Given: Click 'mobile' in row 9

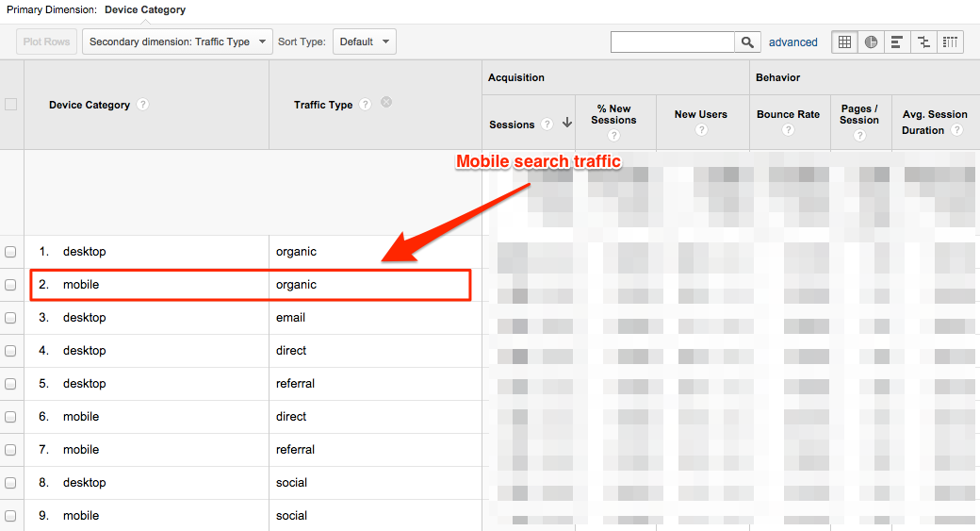Looking at the screenshot, I should point(81,516).
